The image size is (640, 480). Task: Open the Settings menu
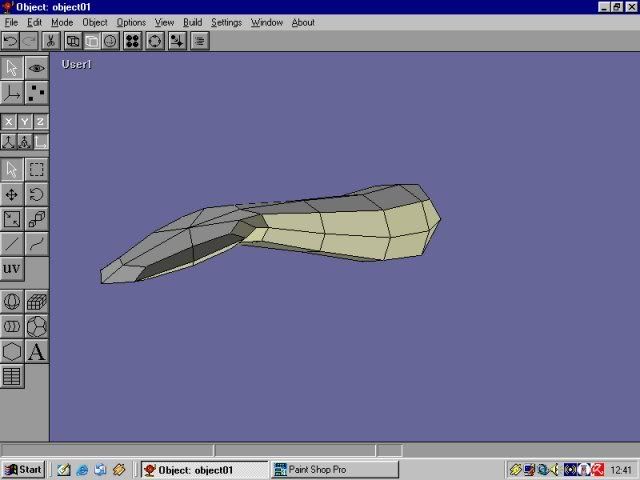(226, 22)
